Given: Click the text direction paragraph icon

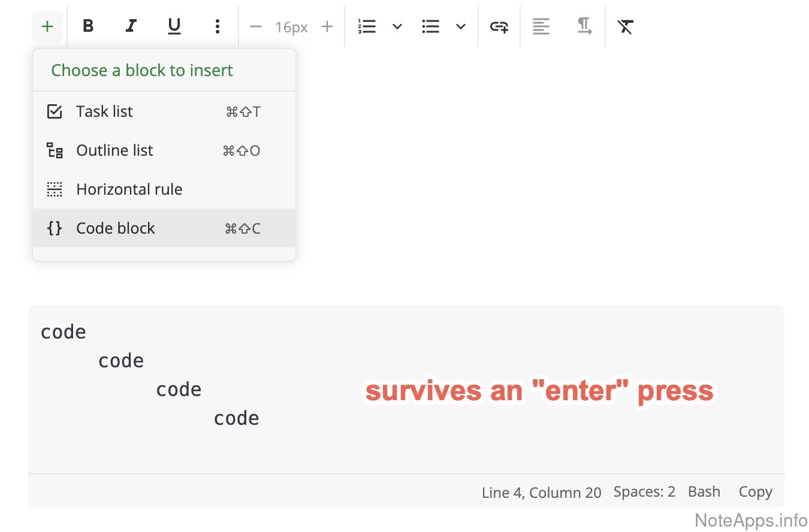Looking at the screenshot, I should click(584, 26).
